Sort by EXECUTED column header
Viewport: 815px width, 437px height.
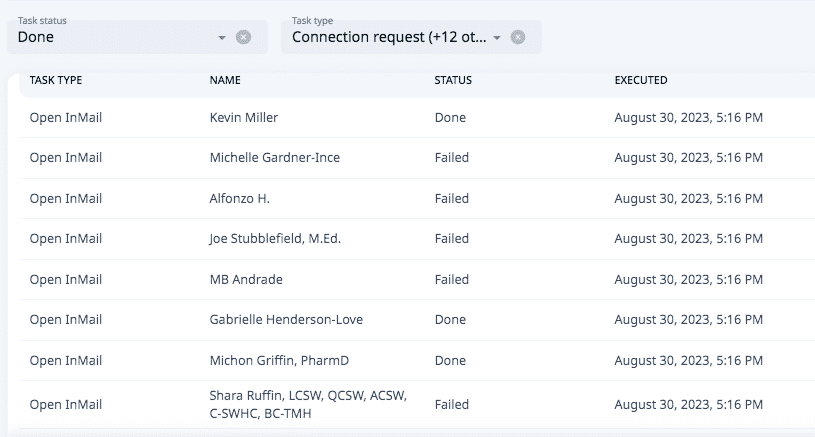point(641,80)
